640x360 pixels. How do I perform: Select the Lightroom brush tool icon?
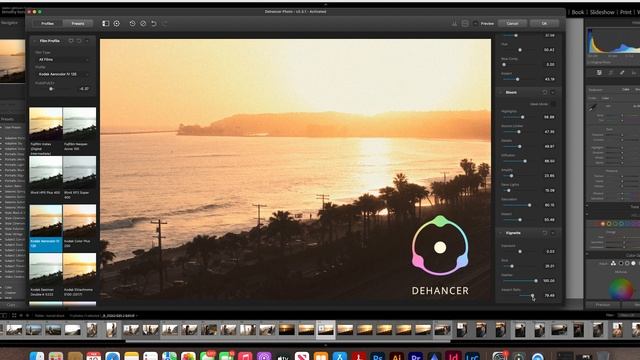622,73
